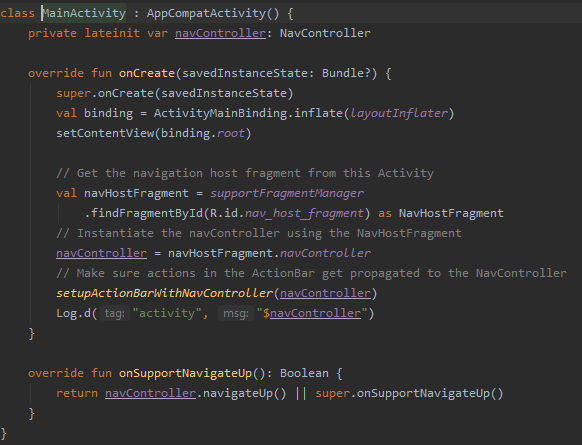Click the 'msg:' parameter hint
Viewport: 582px width, 445px height.
point(236,314)
